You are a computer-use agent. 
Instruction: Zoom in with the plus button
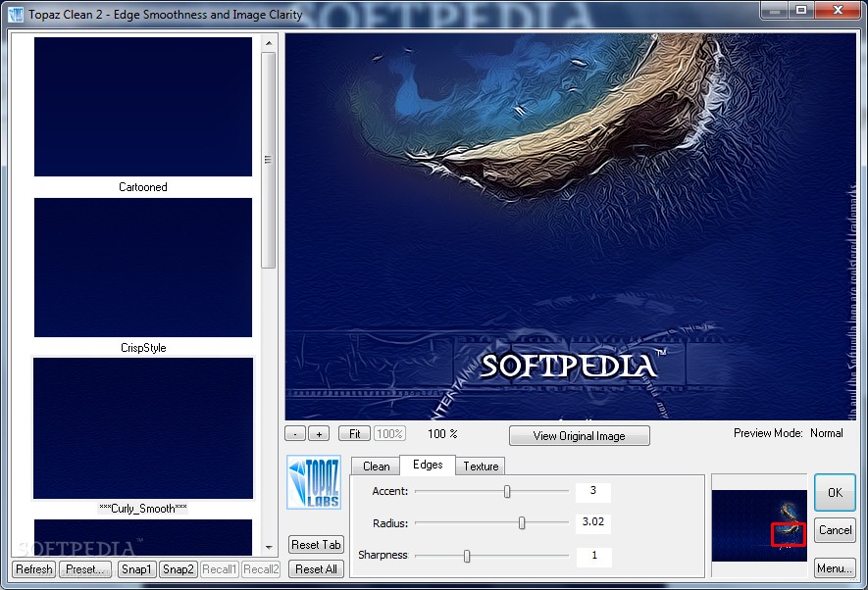point(319,434)
